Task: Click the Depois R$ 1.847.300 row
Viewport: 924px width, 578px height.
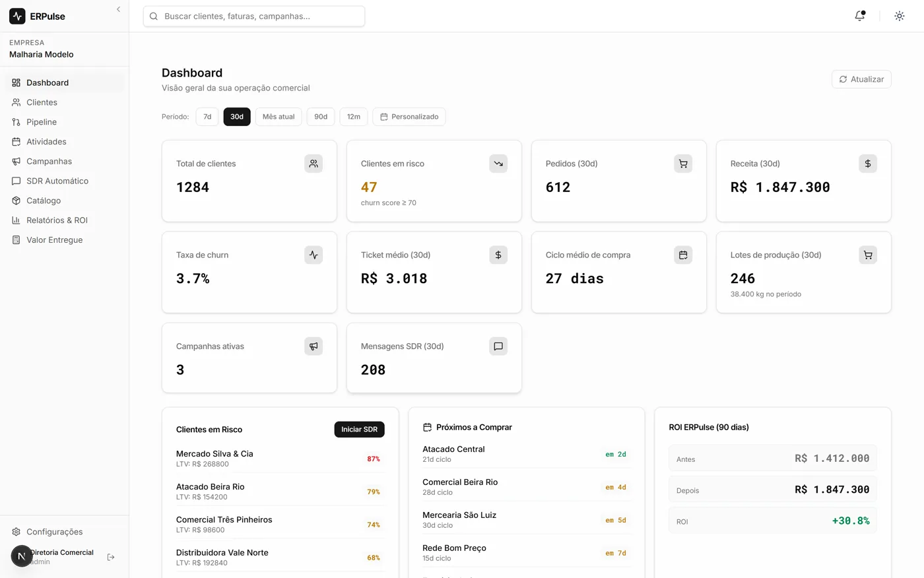Action: (x=773, y=490)
